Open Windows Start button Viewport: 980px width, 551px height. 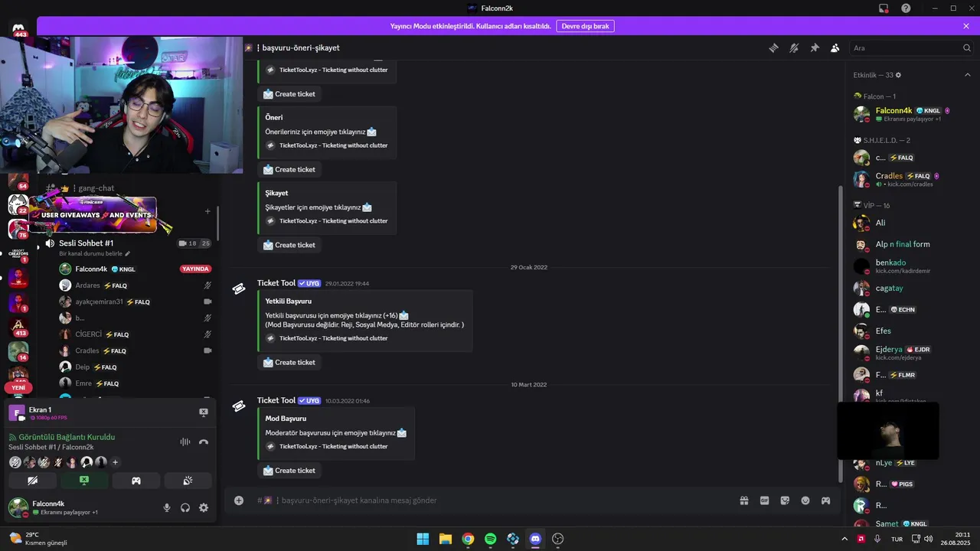point(423,539)
